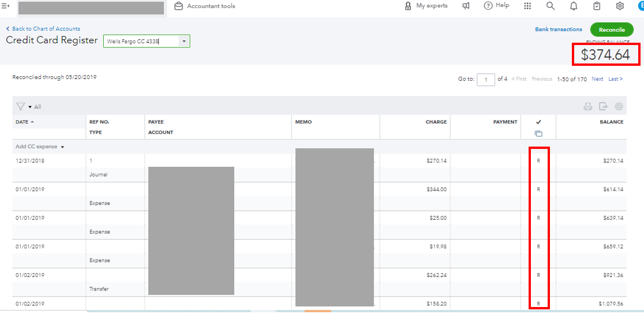Open My experts panel
The height and width of the screenshot is (318, 644).
(x=426, y=6)
